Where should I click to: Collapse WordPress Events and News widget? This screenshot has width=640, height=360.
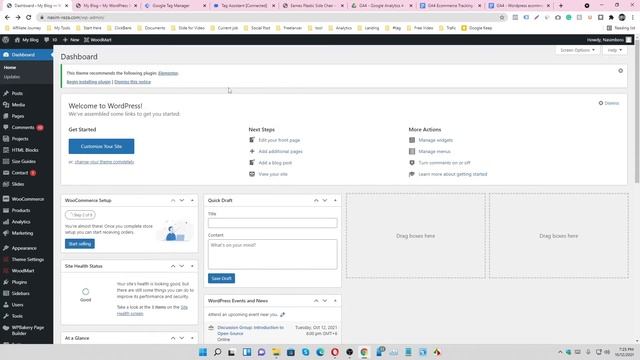pos(335,301)
